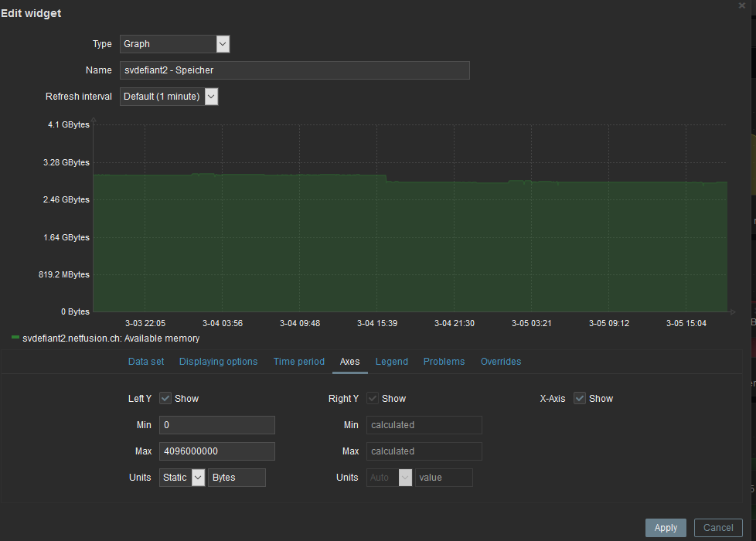Click the widget Name input field
The width and height of the screenshot is (756, 541).
(x=295, y=70)
